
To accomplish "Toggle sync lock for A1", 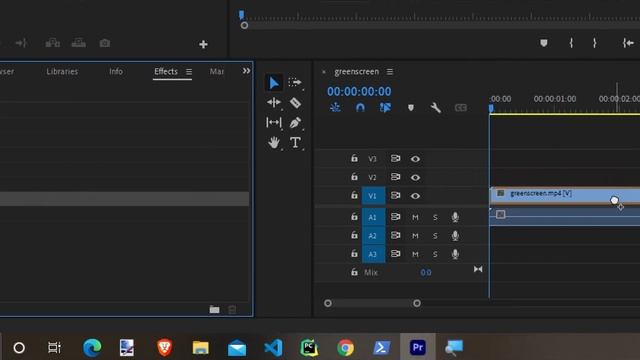I will [395, 217].
